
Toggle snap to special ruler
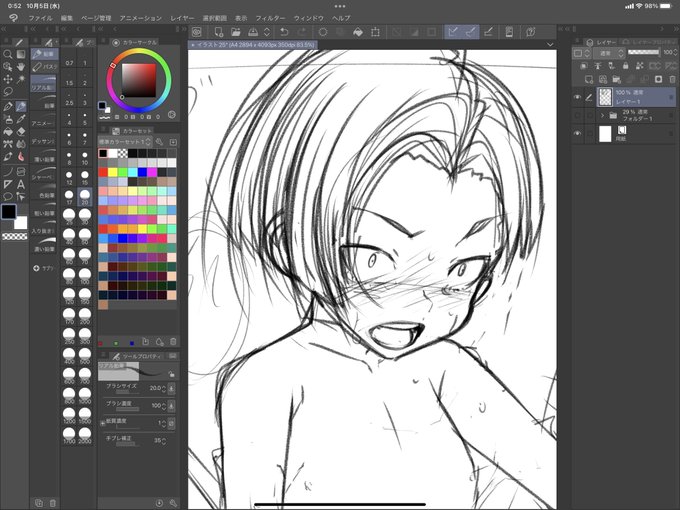(x=471, y=32)
